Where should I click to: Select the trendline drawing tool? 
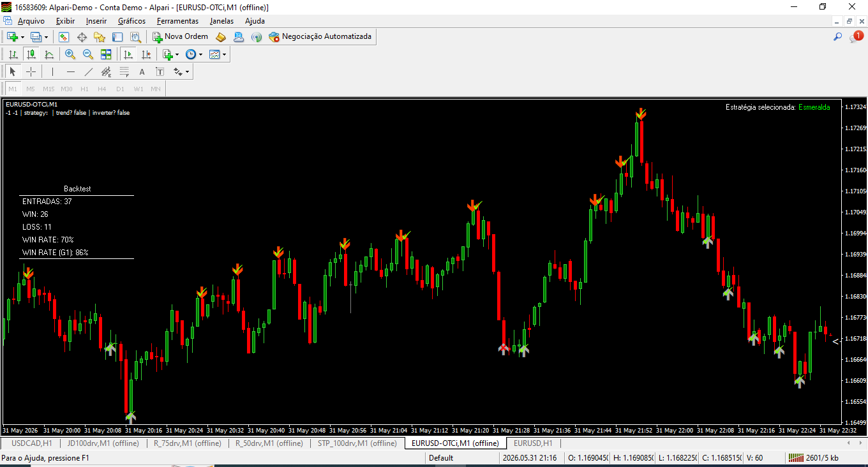coord(89,72)
